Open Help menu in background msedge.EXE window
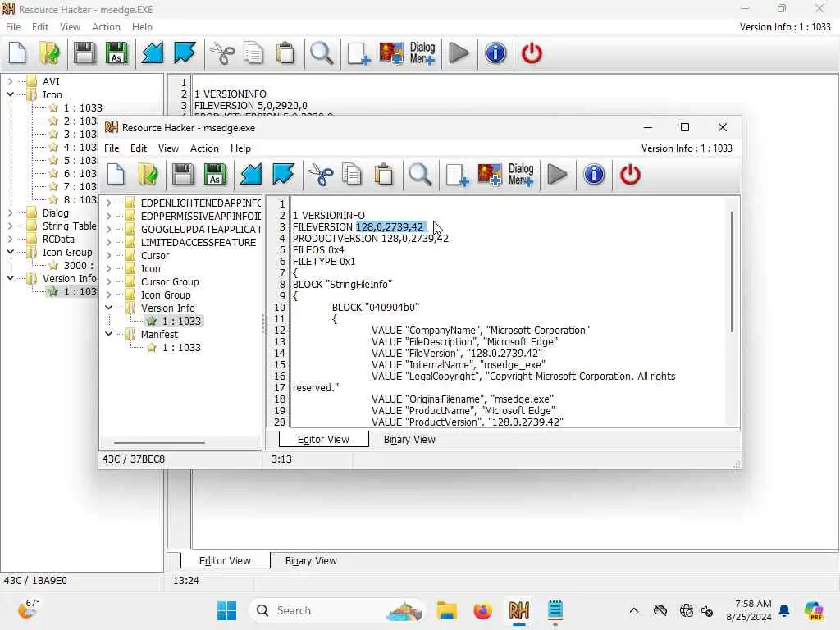The width and height of the screenshot is (840, 630). pos(142,27)
